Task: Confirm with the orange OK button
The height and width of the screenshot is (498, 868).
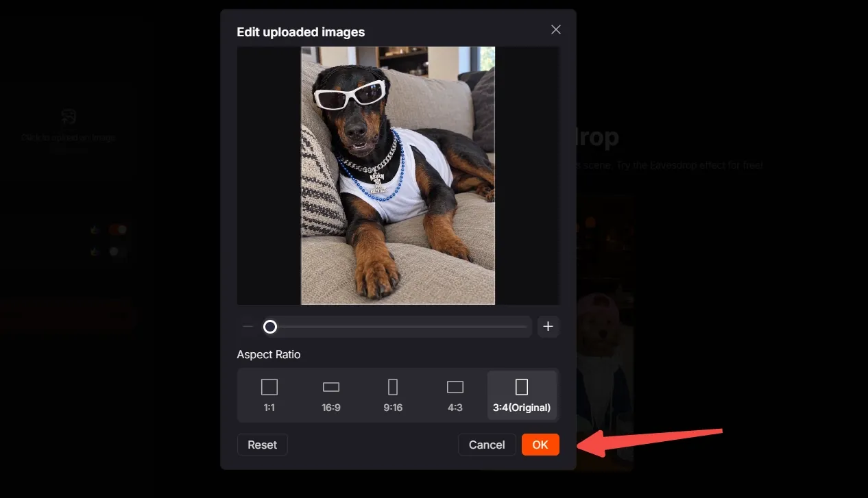Action: (x=540, y=445)
